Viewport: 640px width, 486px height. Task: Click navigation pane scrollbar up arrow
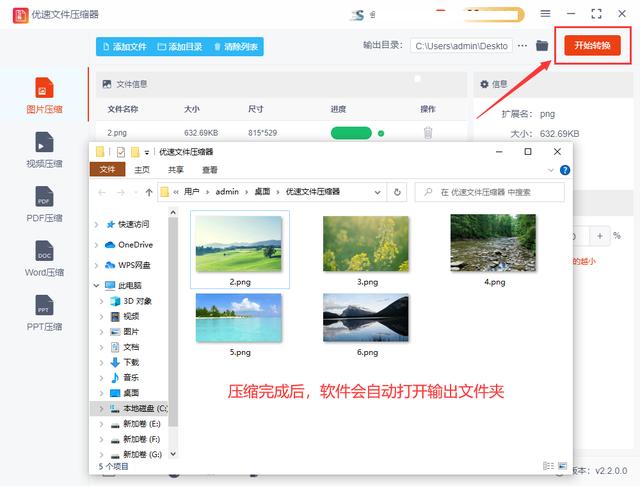coord(173,213)
